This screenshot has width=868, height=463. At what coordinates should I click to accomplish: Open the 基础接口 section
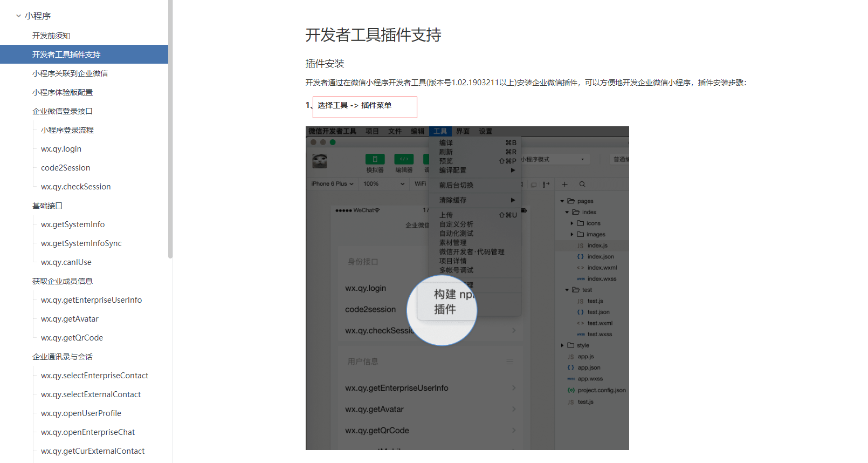click(x=47, y=206)
